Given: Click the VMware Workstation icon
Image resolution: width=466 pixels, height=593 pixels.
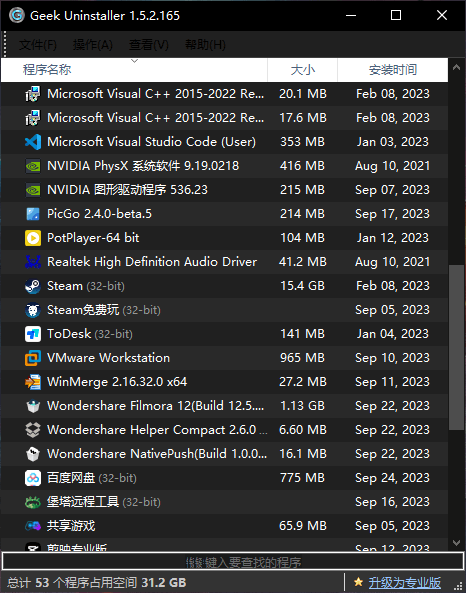Looking at the screenshot, I should [33, 358].
